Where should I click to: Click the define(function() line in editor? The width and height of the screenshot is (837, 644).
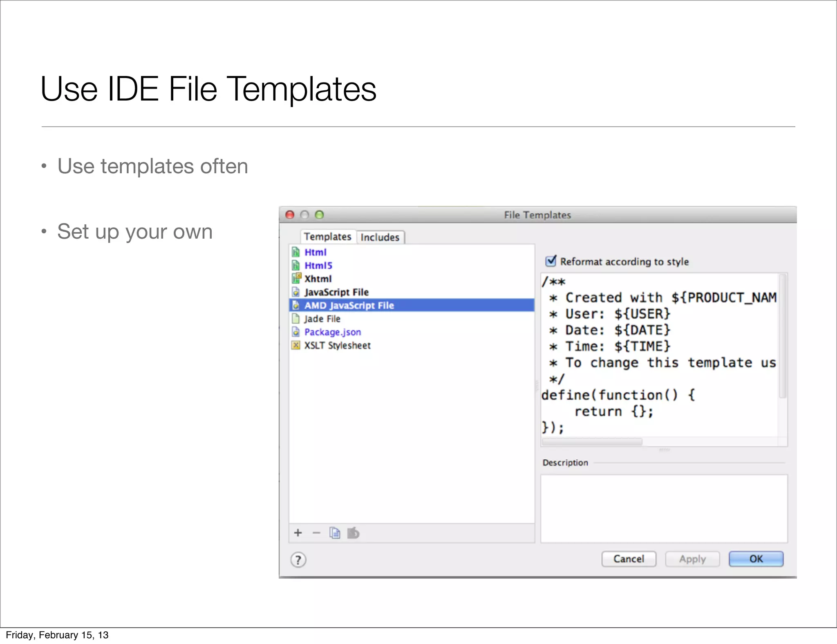pyautogui.click(x=618, y=395)
